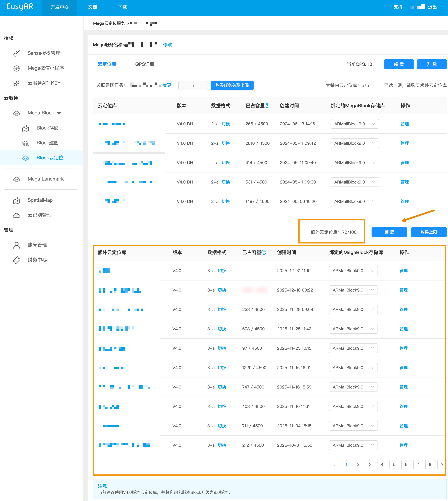Click the Mega Landmark cloud icon
448x501 pixels.
(x=16, y=179)
